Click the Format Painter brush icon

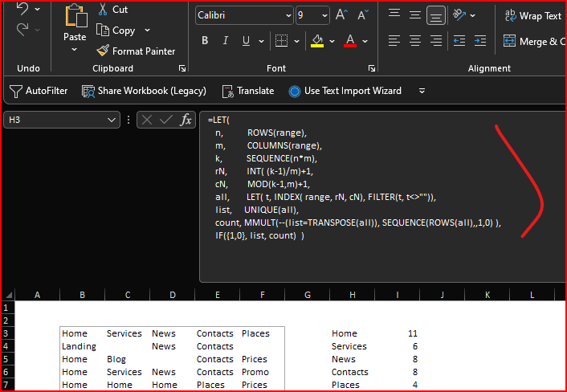point(103,51)
